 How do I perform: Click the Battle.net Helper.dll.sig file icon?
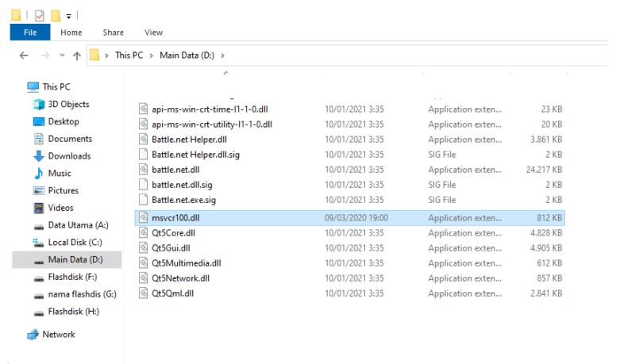coord(143,154)
